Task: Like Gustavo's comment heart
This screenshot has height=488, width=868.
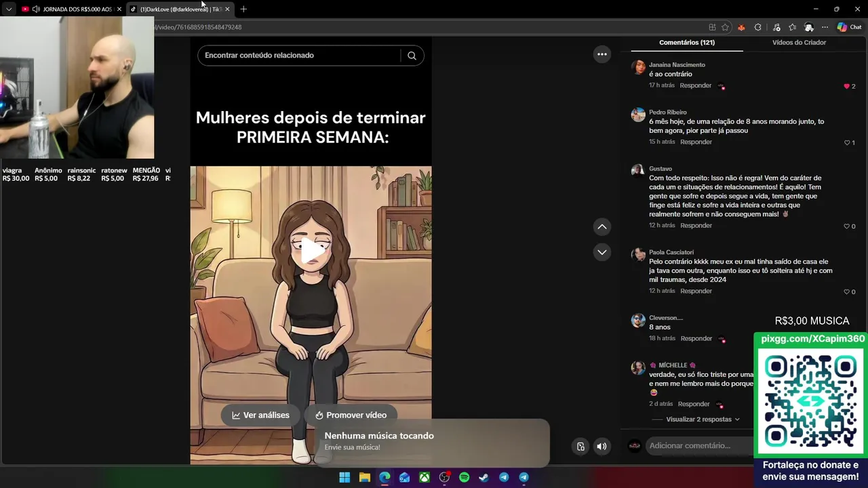Action: pyautogui.click(x=846, y=226)
